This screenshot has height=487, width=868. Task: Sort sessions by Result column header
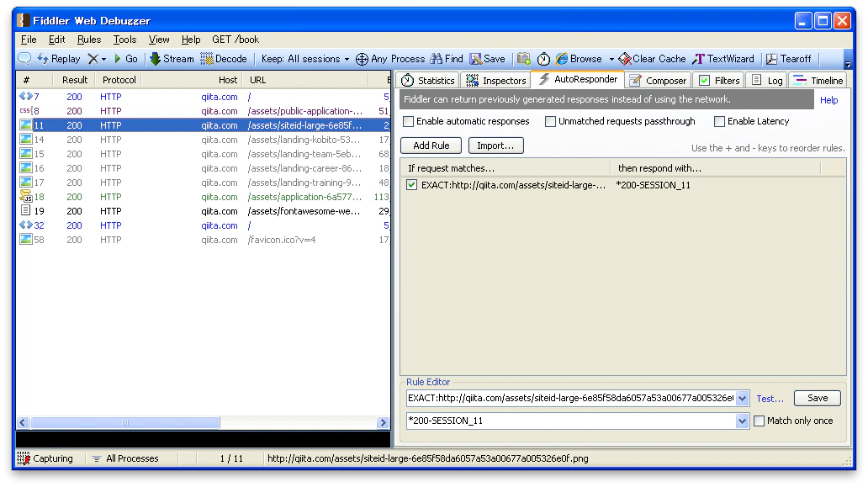[x=75, y=80]
